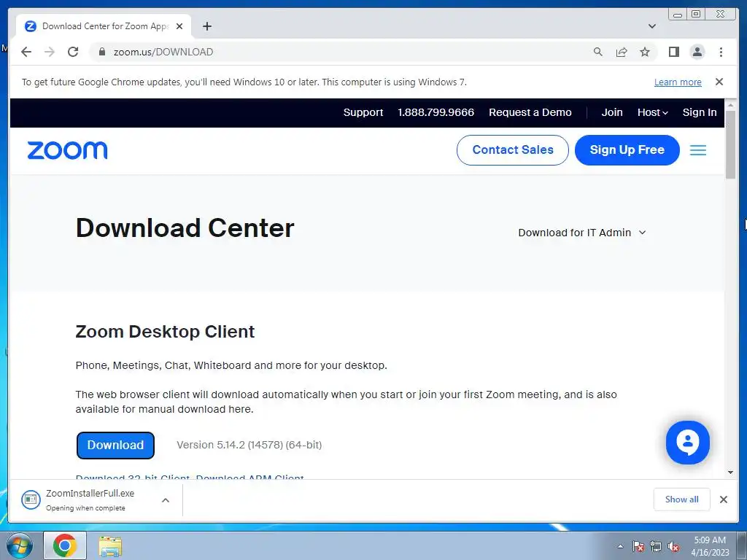
Task: Click the Zoom logo
Action: pos(67,150)
